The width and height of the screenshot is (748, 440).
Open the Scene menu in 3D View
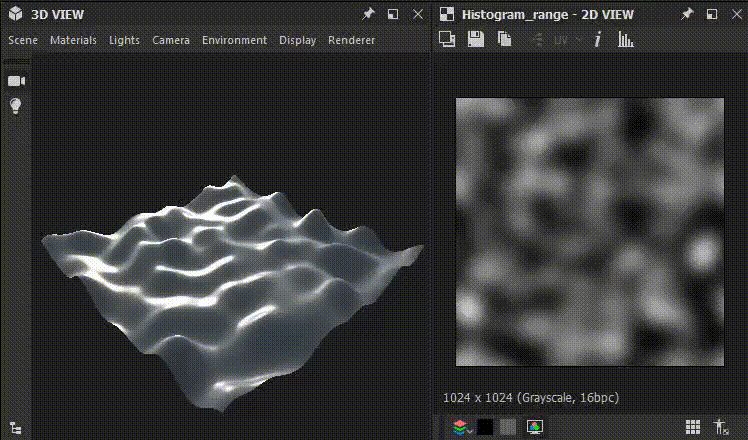pos(23,40)
